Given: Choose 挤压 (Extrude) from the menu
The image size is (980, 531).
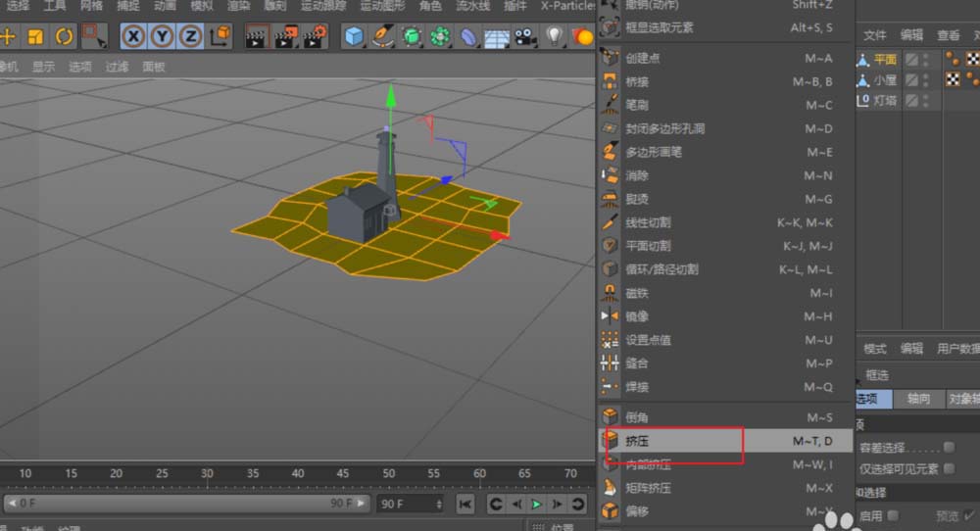Looking at the screenshot, I should [638, 441].
